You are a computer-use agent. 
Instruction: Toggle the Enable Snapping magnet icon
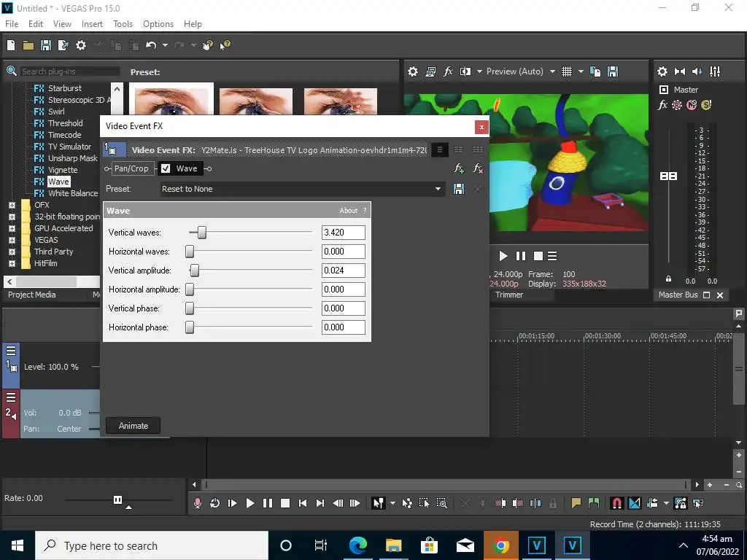(616, 503)
